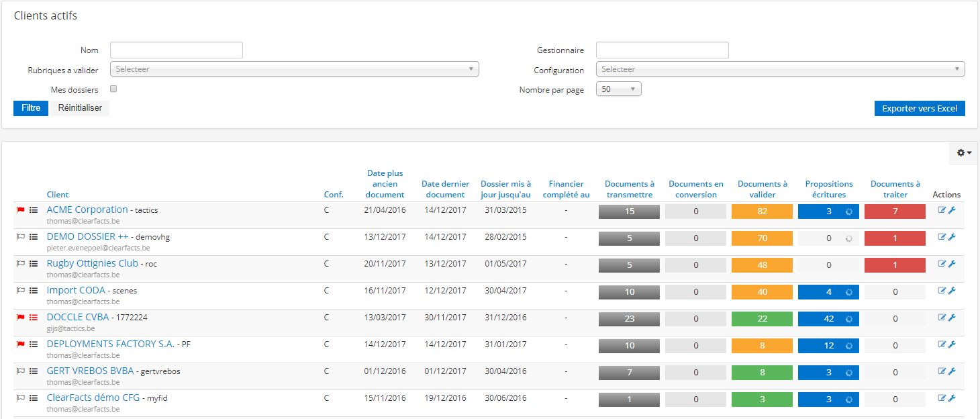Click the edit icon in DEMO DOSSIER ++ row
Screen dimensions: 980x419
942,237
